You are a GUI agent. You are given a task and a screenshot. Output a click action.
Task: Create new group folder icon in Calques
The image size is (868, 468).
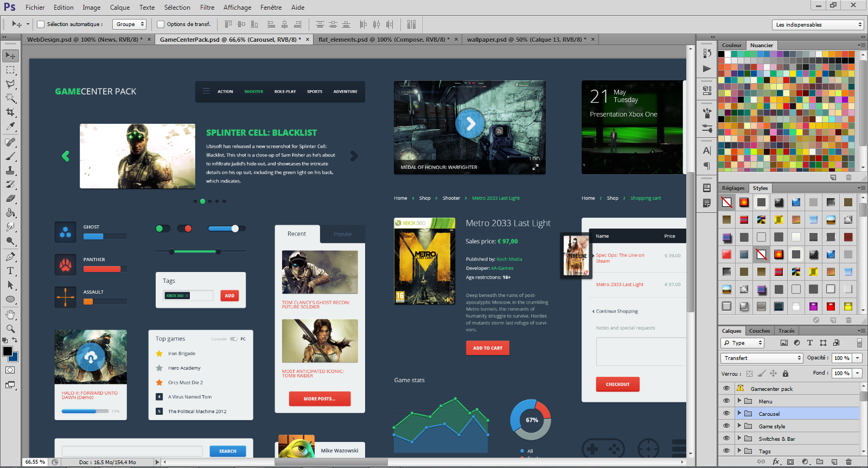(820, 461)
